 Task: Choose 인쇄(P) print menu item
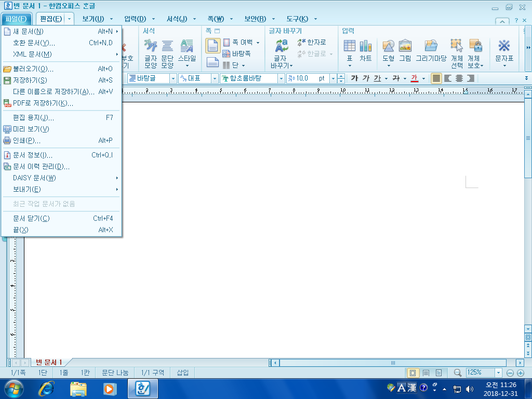pos(61,140)
